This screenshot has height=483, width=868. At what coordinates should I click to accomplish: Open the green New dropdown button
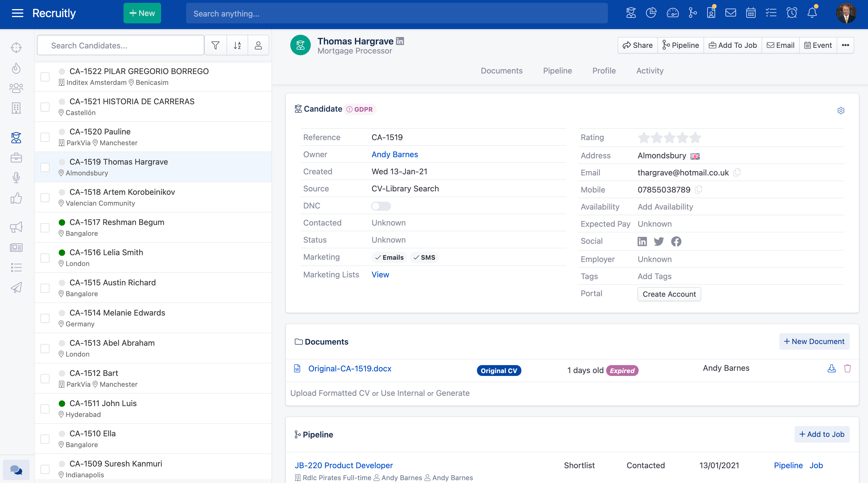point(142,13)
